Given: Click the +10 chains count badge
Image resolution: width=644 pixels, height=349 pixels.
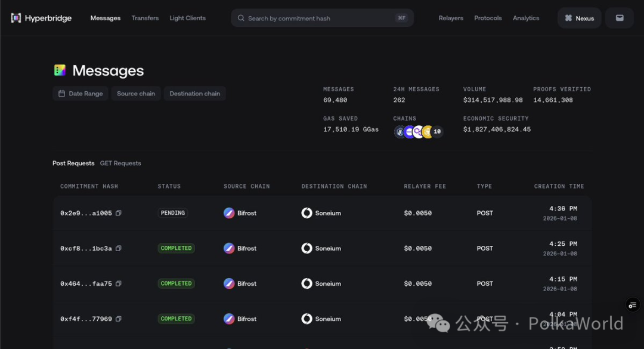Looking at the screenshot, I should pyautogui.click(x=437, y=131).
